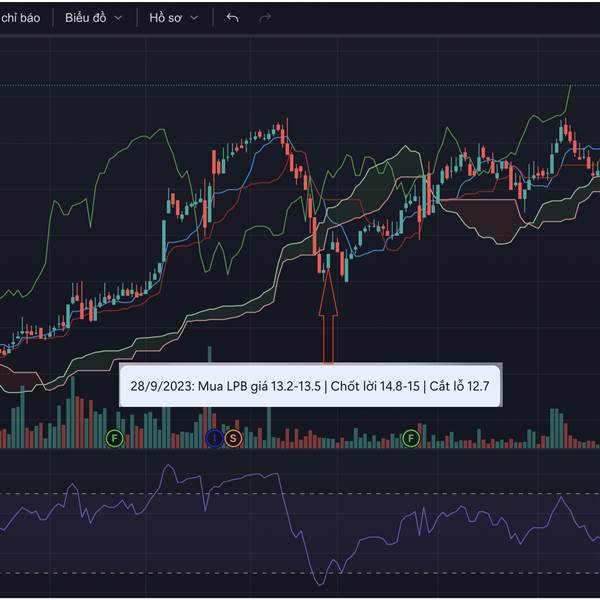Open the Biểu đồ dropdown menu
The height and width of the screenshot is (600, 600).
click(x=94, y=18)
